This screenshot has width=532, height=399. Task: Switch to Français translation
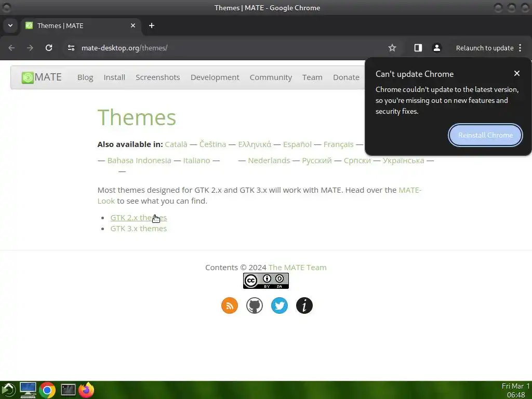click(338, 144)
